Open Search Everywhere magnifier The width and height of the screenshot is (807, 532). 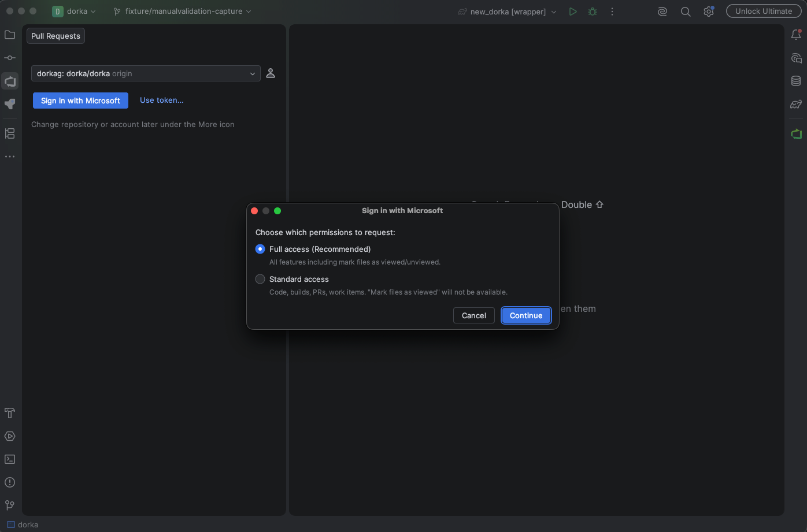686,12
